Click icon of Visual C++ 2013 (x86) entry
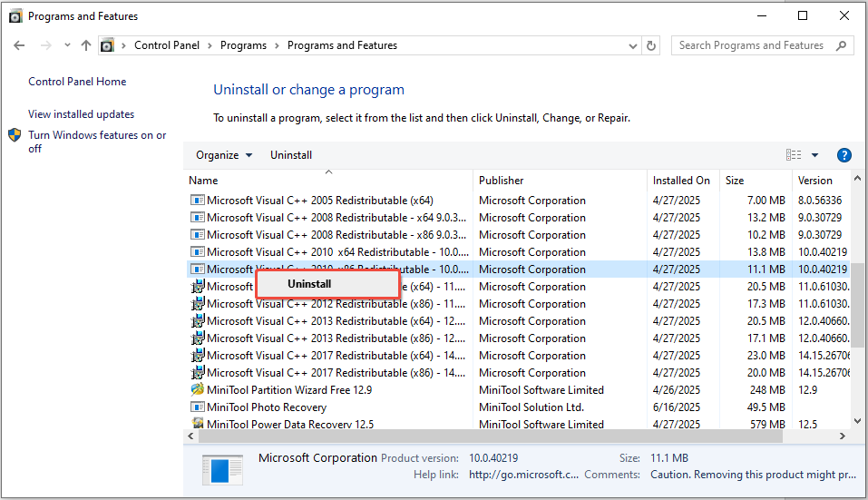 coord(198,338)
